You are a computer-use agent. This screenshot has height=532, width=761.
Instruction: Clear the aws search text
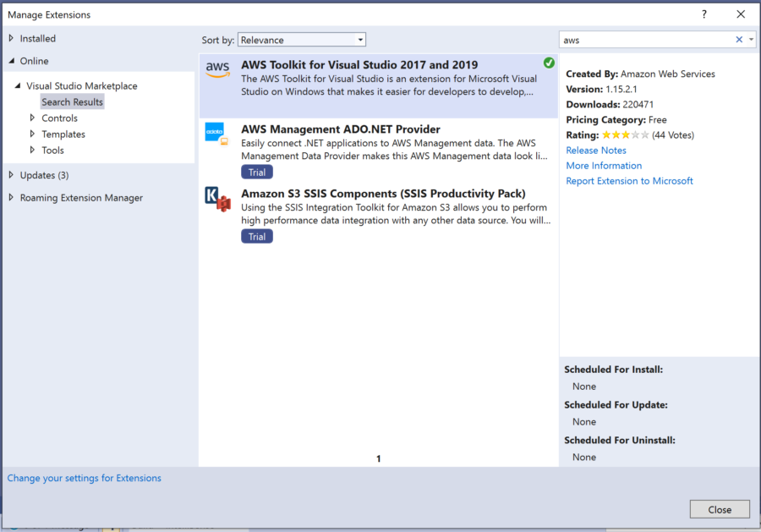point(739,40)
